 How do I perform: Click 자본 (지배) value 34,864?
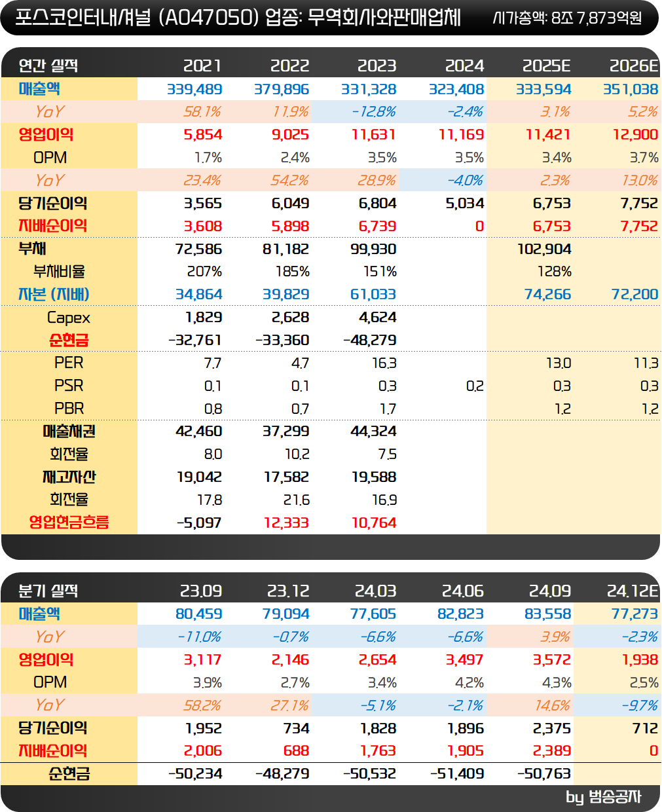pyautogui.click(x=199, y=295)
